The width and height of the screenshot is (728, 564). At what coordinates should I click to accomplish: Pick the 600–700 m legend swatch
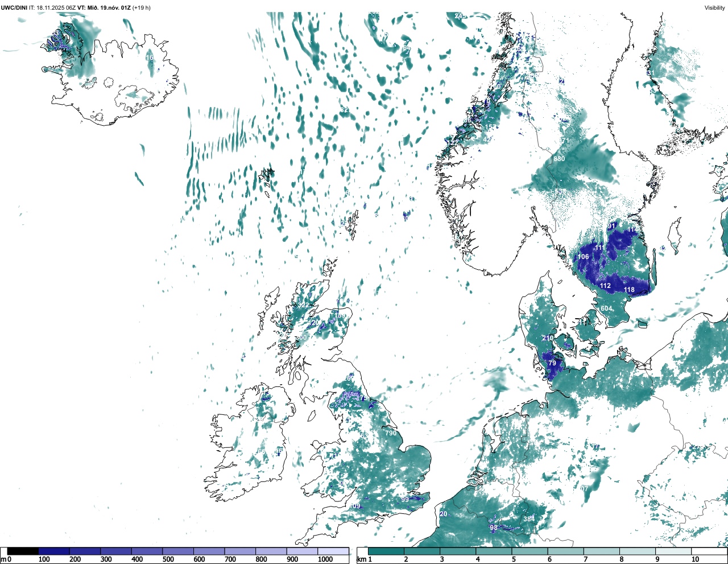pyautogui.click(x=209, y=551)
